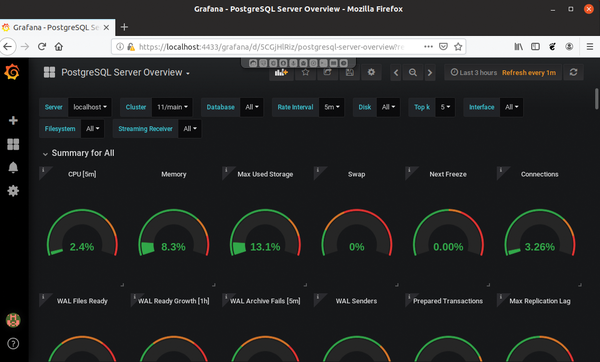Click the browser Back arrow

(x=8, y=47)
